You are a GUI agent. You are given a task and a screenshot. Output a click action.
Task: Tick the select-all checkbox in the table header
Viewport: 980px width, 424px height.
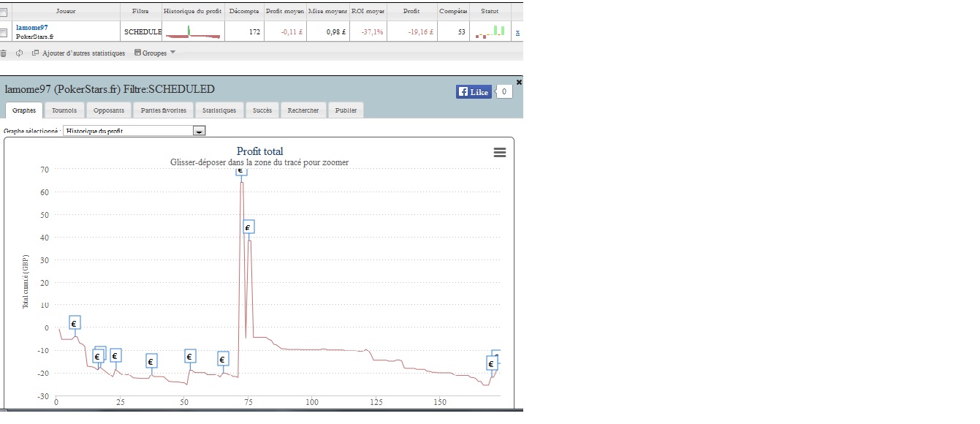tap(4, 12)
